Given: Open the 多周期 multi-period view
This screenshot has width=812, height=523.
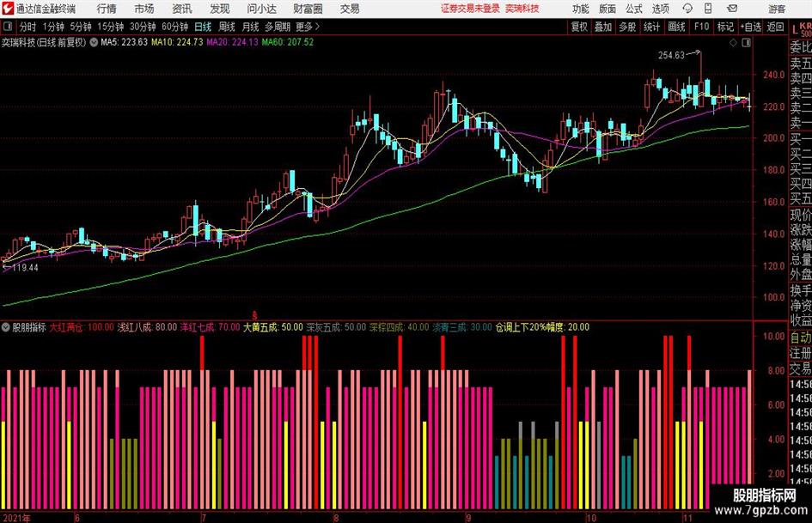Looking at the screenshot, I should click(277, 27).
